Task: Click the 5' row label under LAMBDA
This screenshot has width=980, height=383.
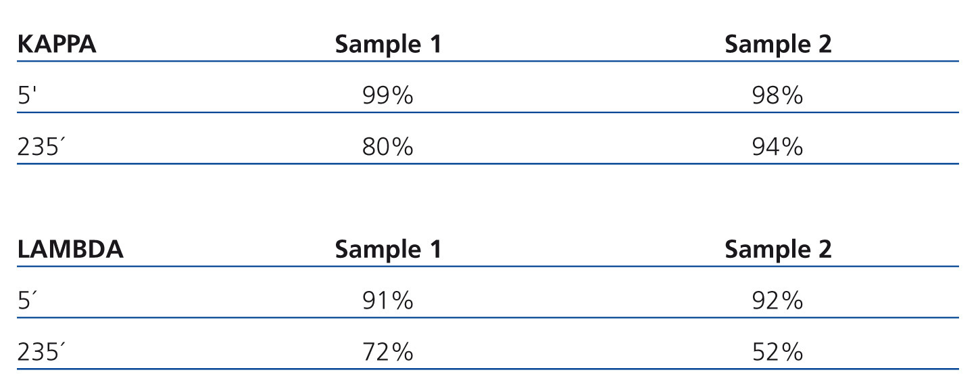Action: point(26,301)
